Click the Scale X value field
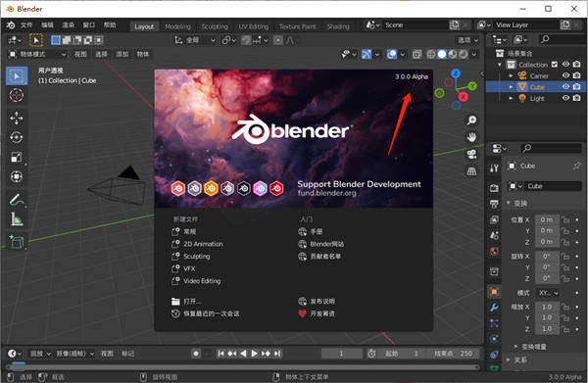 [x=547, y=307]
